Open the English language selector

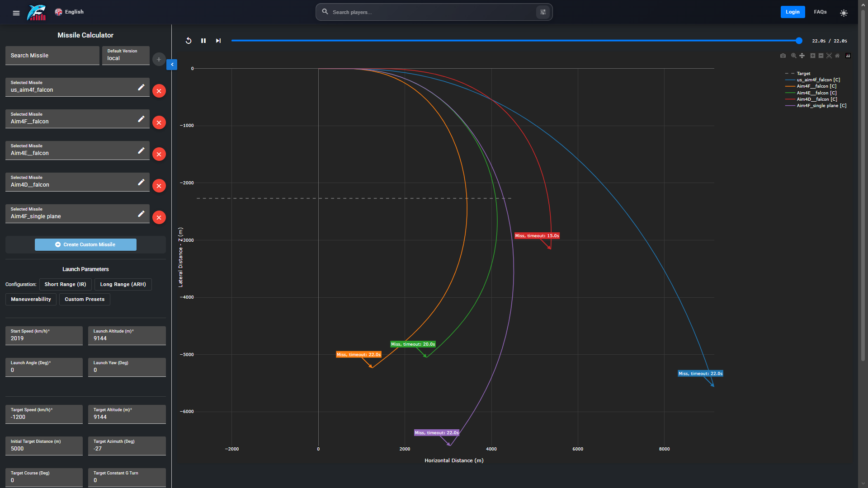(70, 12)
